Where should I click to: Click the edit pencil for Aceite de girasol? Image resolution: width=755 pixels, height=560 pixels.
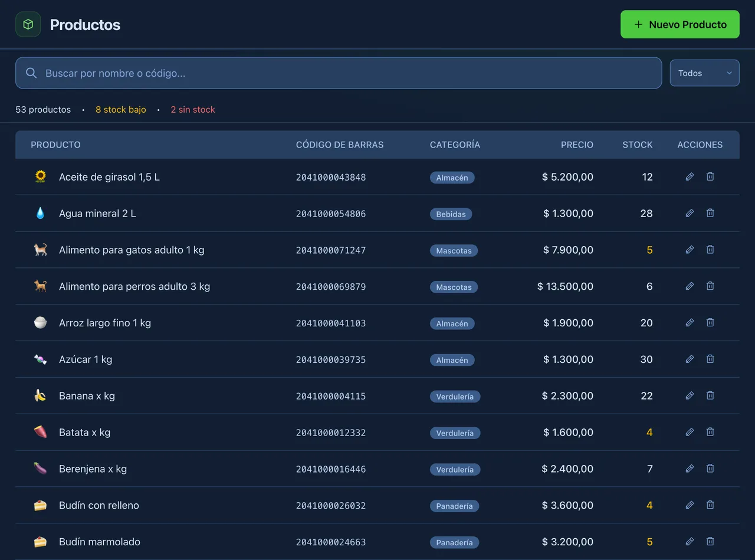[690, 176]
